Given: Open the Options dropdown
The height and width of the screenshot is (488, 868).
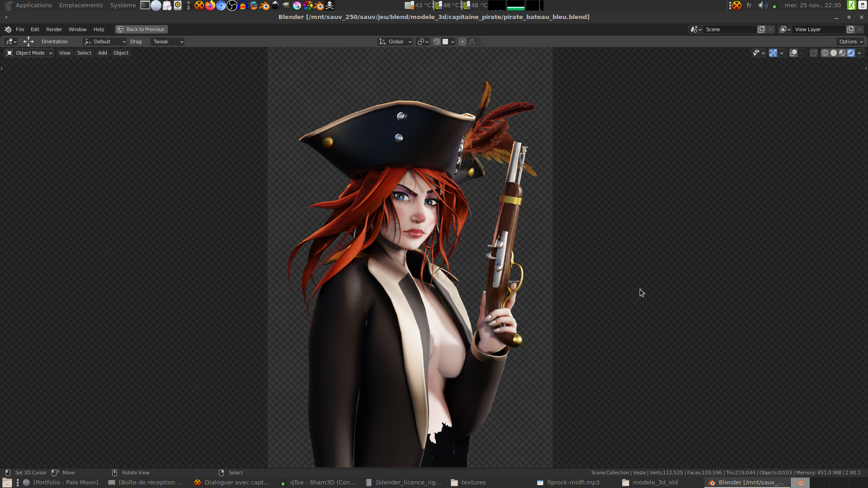Looking at the screenshot, I should pos(851,42).
